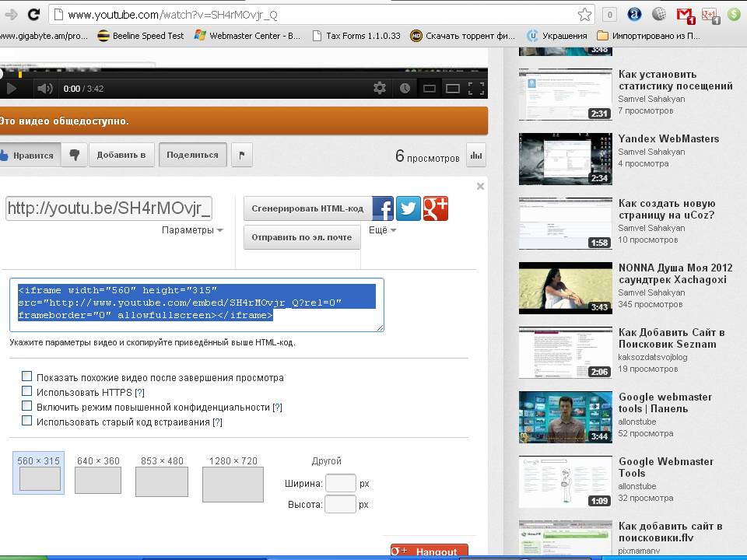Click 'Сгенерировать HTML-код' button

point(308,208)
